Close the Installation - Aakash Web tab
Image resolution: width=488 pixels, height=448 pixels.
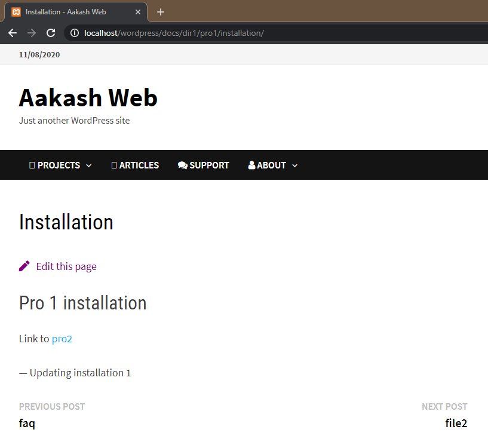[x=138, y=12]
